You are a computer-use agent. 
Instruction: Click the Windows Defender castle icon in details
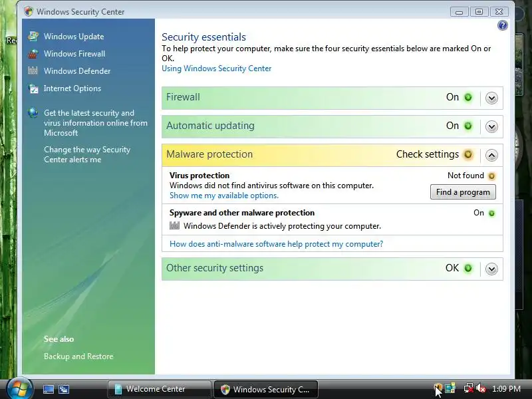174,225
